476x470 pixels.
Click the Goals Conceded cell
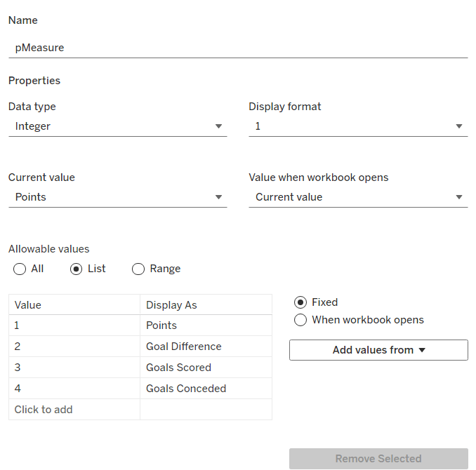point(205,389)
